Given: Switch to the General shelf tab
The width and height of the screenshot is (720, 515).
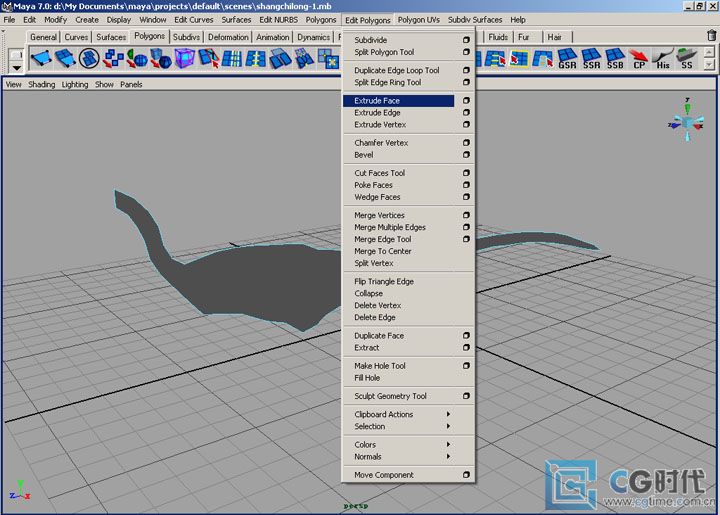Looking at the screenshot, I should (43, 37).
